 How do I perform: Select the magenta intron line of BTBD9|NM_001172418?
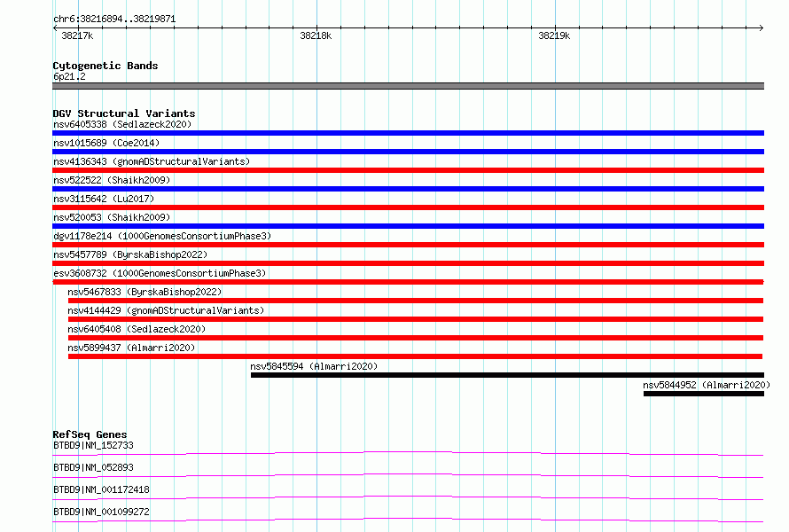click(408, 497)
